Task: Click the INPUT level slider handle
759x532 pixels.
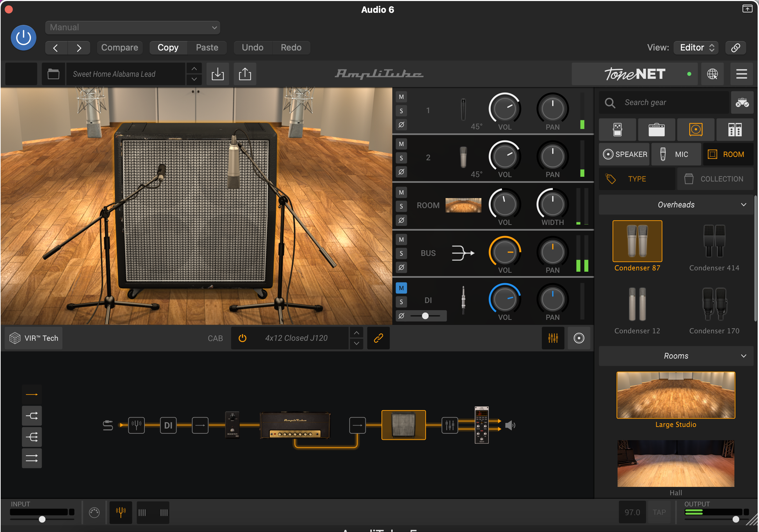Action: (x=42, y=519)
